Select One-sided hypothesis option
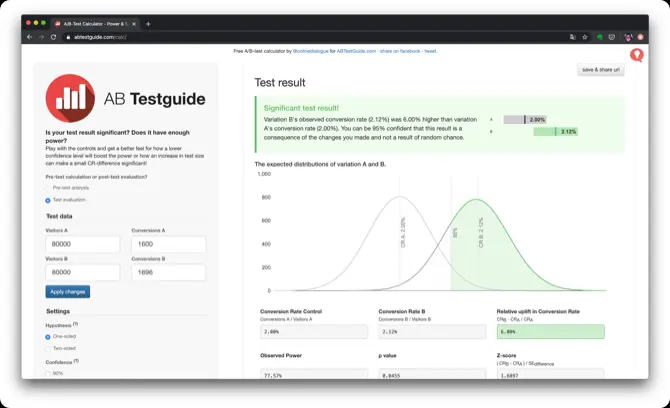This screenshot has width=670, height=408. point(48,337)
